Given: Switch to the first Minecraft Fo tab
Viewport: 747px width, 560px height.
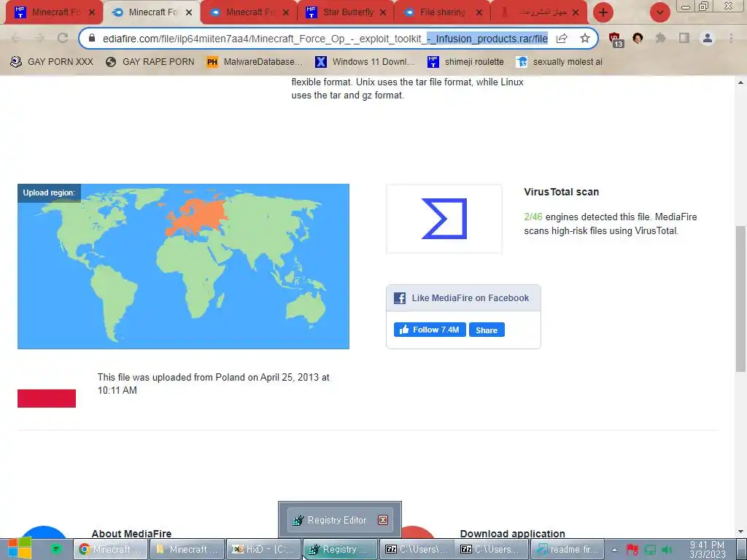Looking at the screenshot, I should pos(53,12).
